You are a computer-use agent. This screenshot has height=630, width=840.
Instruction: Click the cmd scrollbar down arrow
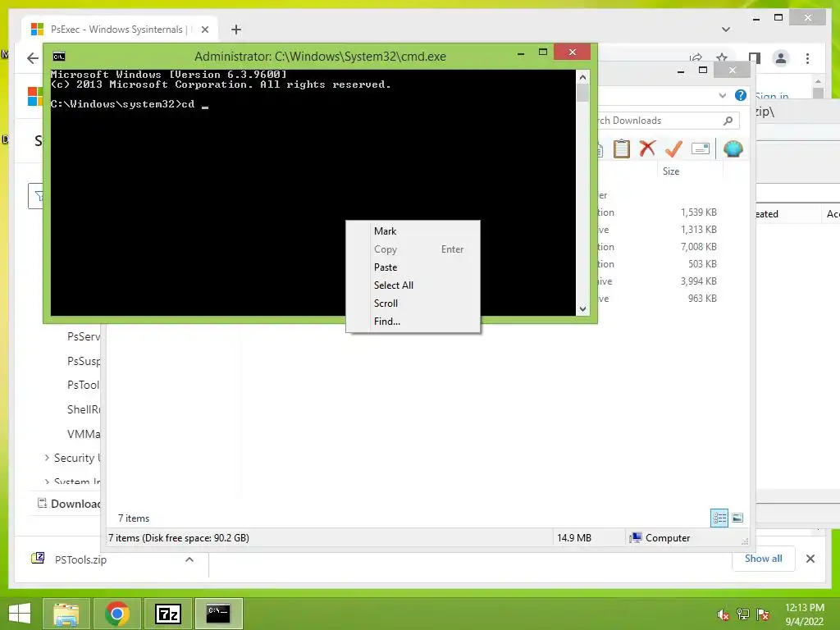[x=583, y=308]
